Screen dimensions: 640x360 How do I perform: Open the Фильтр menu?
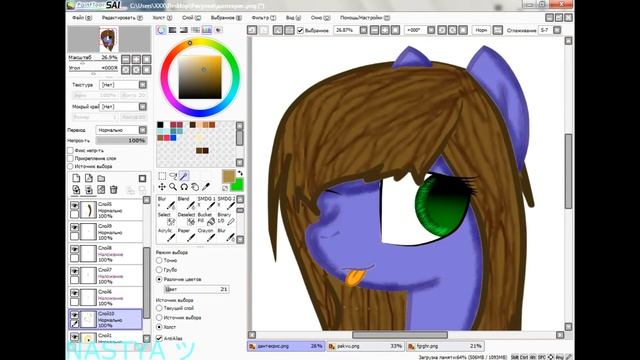point(263,18)
